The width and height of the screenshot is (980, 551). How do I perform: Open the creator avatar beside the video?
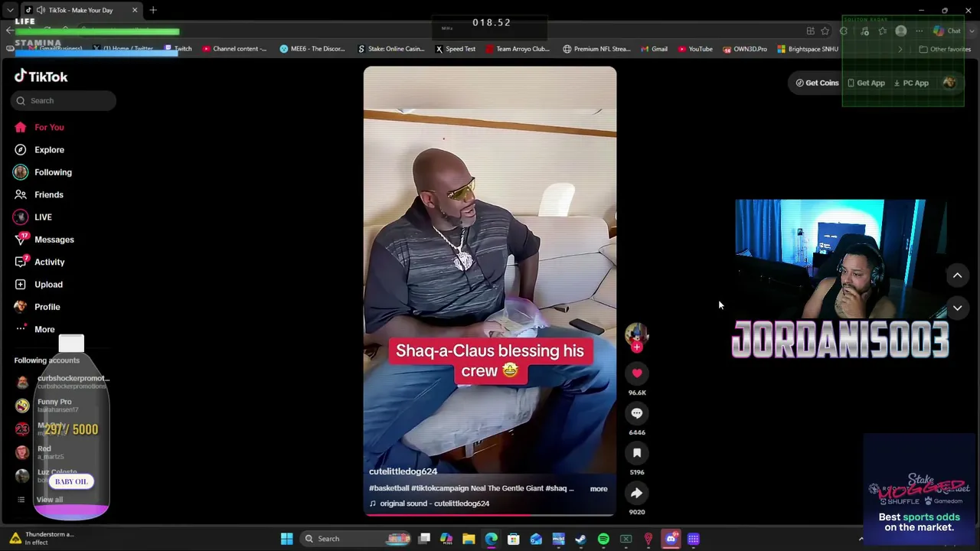[x=637, y=334]
